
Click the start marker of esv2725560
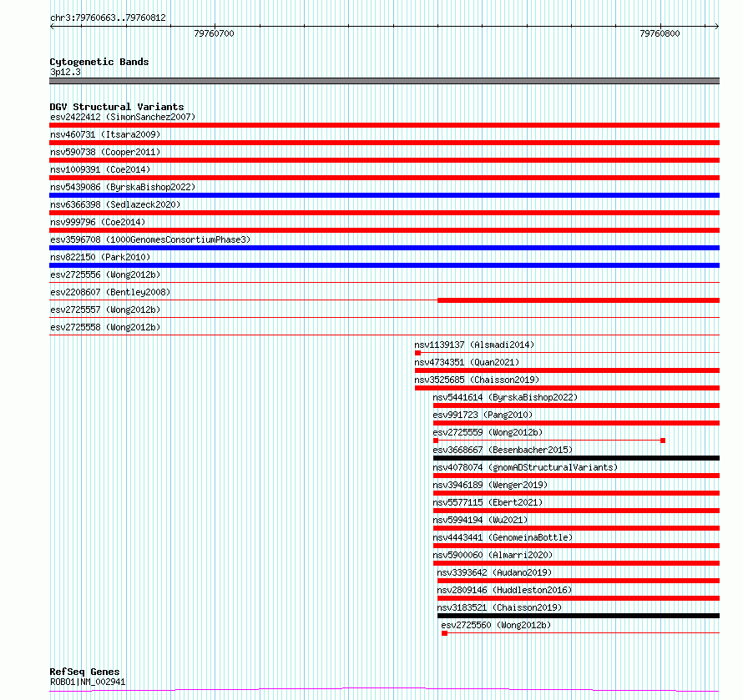[x=444, y=633]
